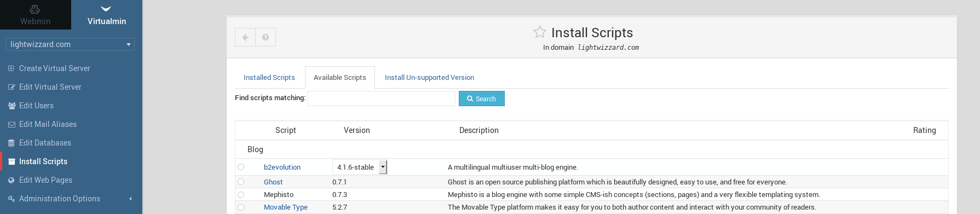980x214 pixels.
Task: Select the b2evolution radio button
Action: coord(241,167)
